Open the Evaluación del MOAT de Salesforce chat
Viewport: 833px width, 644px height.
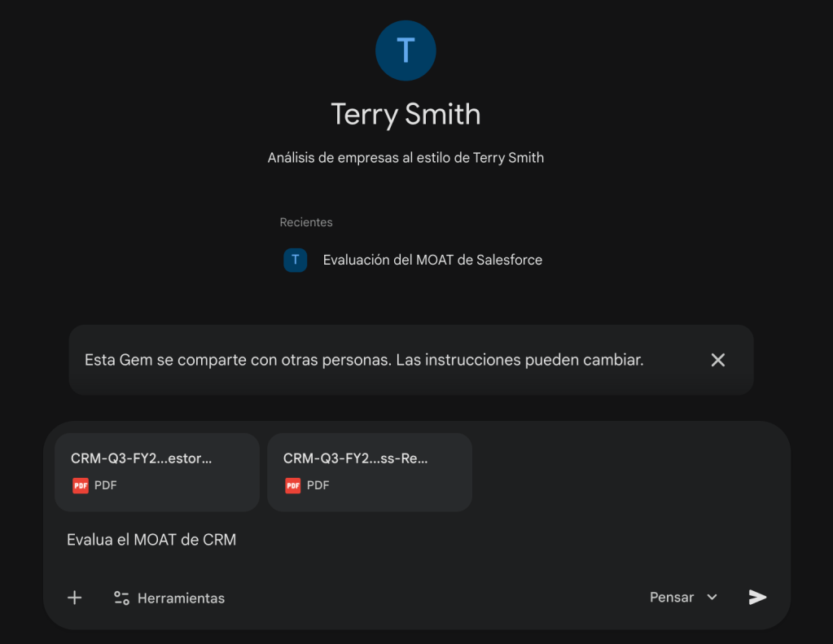[x=432, y=260]
